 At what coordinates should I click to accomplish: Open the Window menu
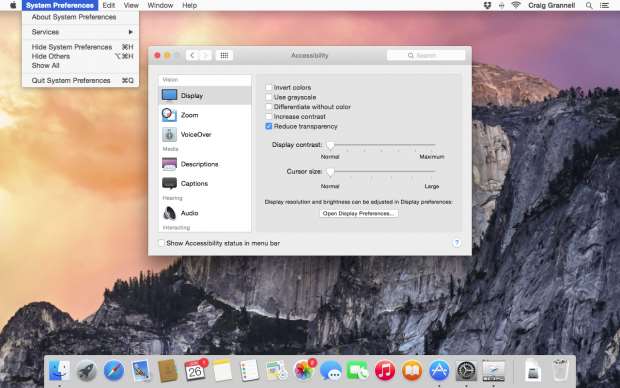160,5
